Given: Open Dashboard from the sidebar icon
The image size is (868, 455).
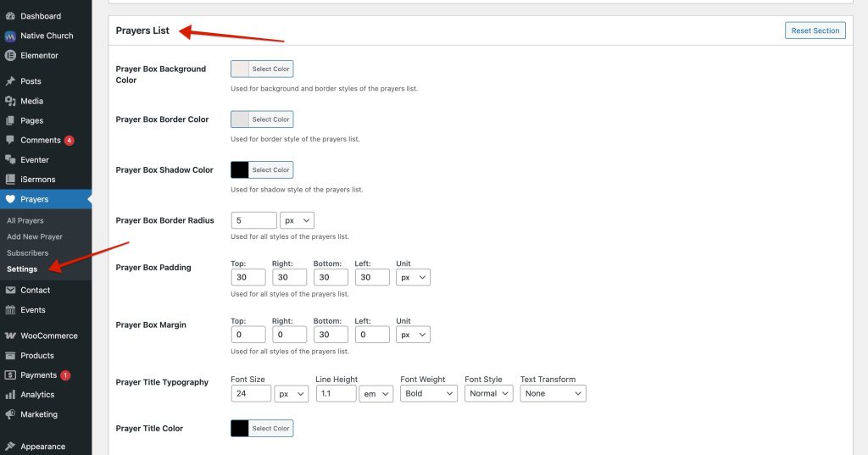Looking at the screenshot, I should pyautogui.click(x=10, y=16).
